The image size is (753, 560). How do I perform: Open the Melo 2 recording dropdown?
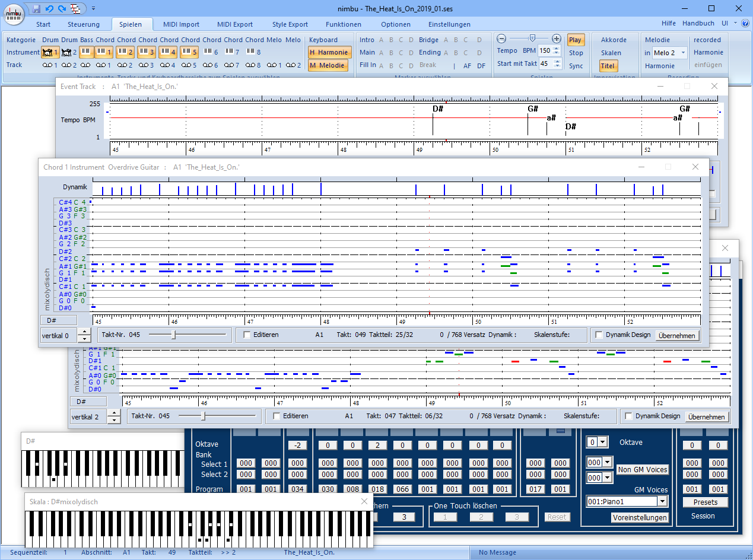pyautogui.click(x=683, y=53)
